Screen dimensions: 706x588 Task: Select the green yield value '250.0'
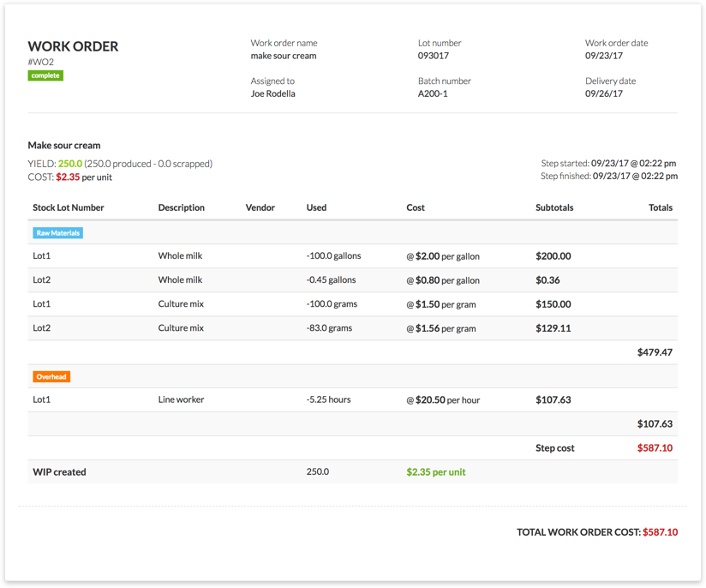(x=70, y=164)
